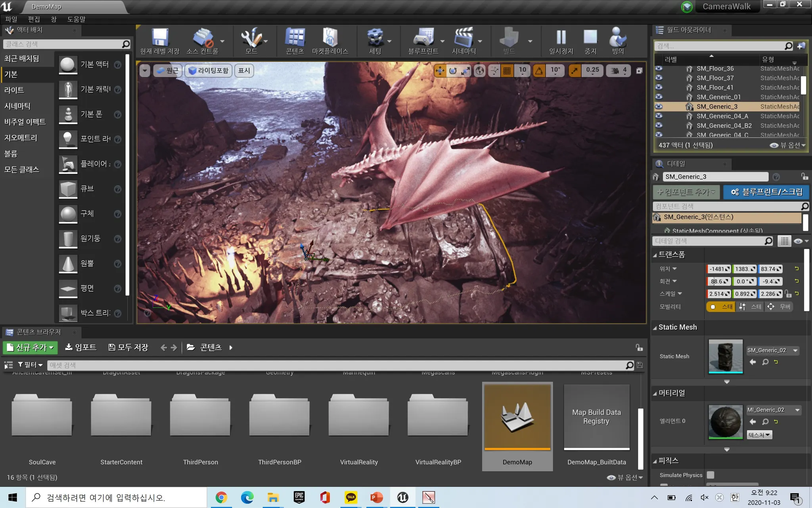Enable the Simulate Physics checkbox
Image resolution: width=812 pixels, height=508 pixels.
tap(710, 475)
